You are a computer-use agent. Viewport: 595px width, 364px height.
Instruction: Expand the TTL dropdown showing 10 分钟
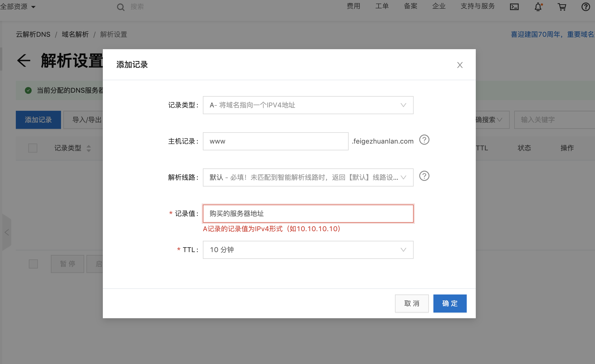coord(308,250)
